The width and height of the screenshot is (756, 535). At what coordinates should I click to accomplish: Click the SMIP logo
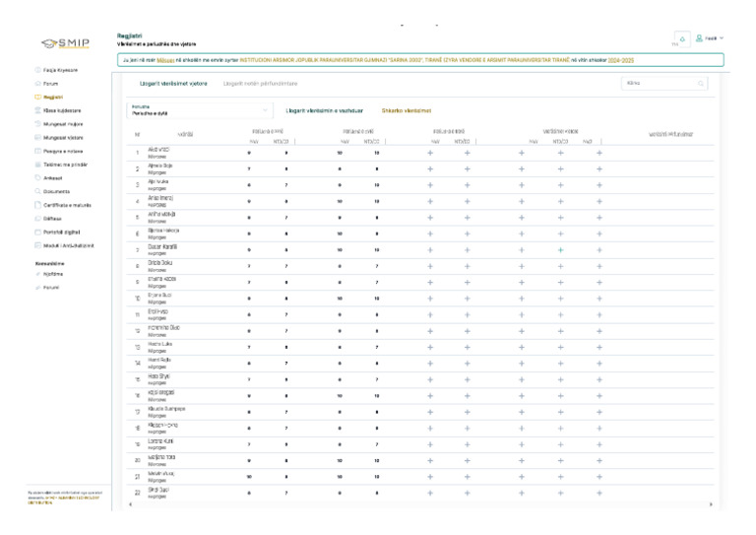click(65, 42)
